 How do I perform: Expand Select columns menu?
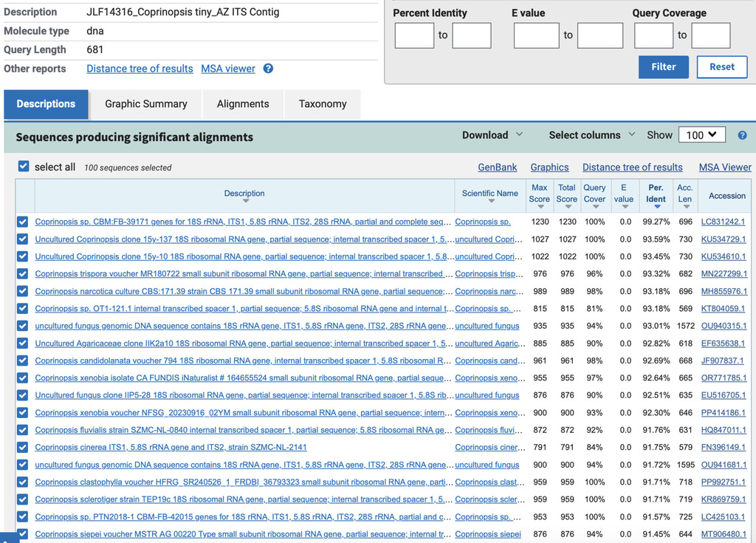click(x=591, y=135)
